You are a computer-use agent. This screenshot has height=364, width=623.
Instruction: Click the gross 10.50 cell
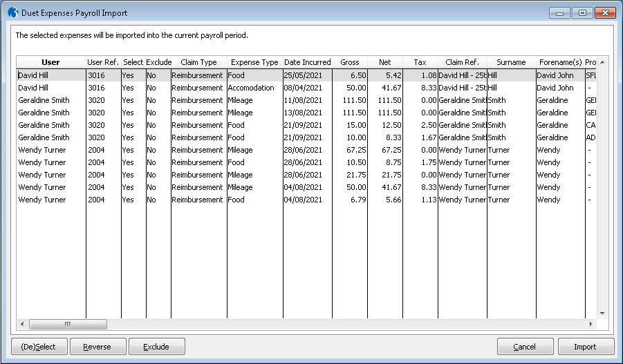click(x=350, y=162)
